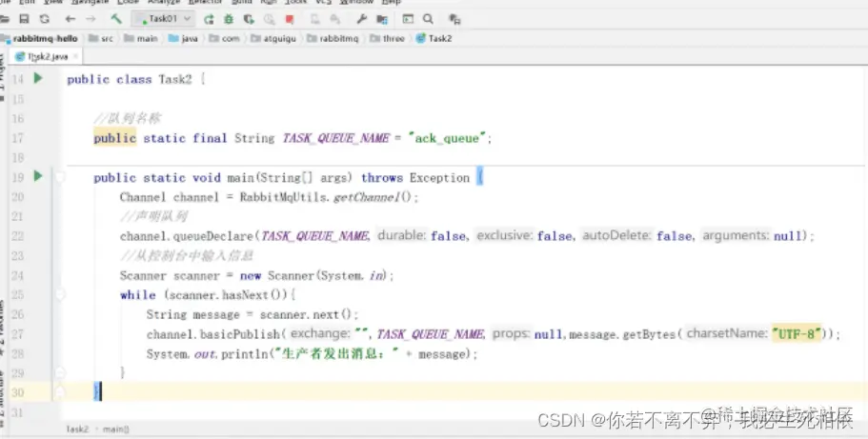Build the project with the hammer icon

(116, 19)
